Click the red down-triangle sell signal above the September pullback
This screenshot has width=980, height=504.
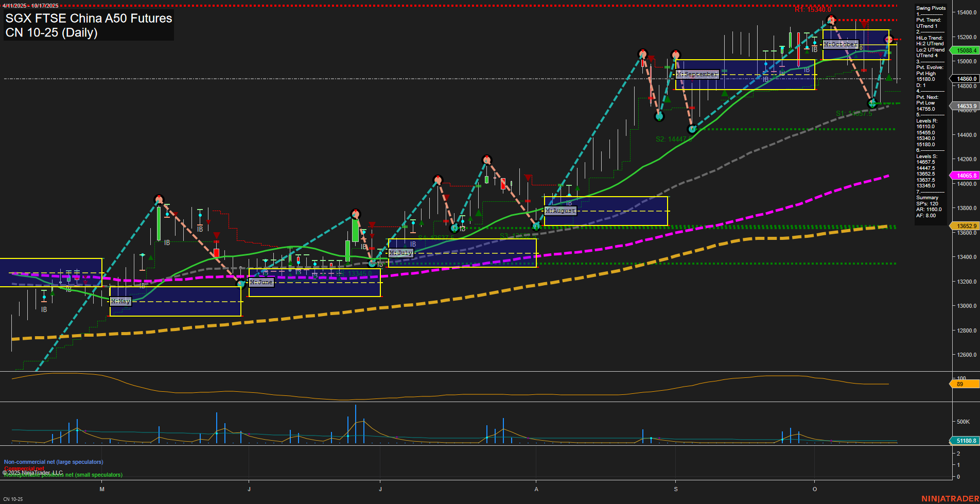651,59
